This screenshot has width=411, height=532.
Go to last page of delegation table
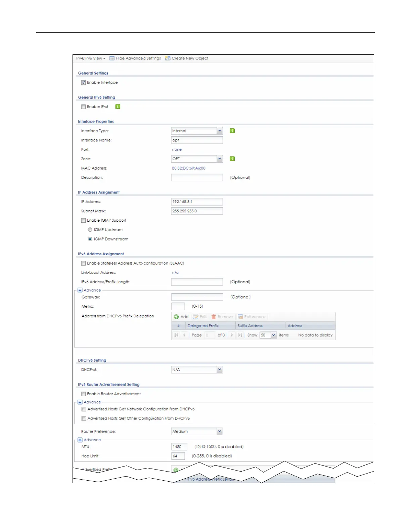pyautogui.click(x=240, y=335)
